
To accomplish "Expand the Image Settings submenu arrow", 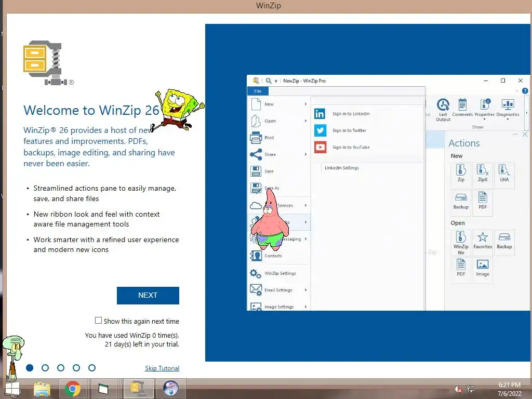I will [x=305, y=307].
